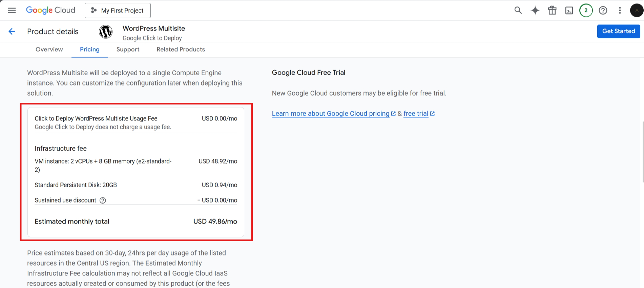
Task: Click the account profile avatar
Action: [x=637, y=10]
